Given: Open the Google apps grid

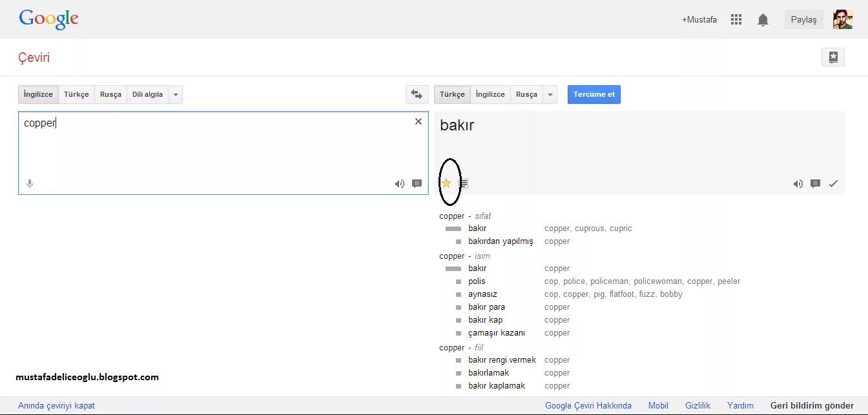Looking at the screenshot, I should [x=736, y=19].
